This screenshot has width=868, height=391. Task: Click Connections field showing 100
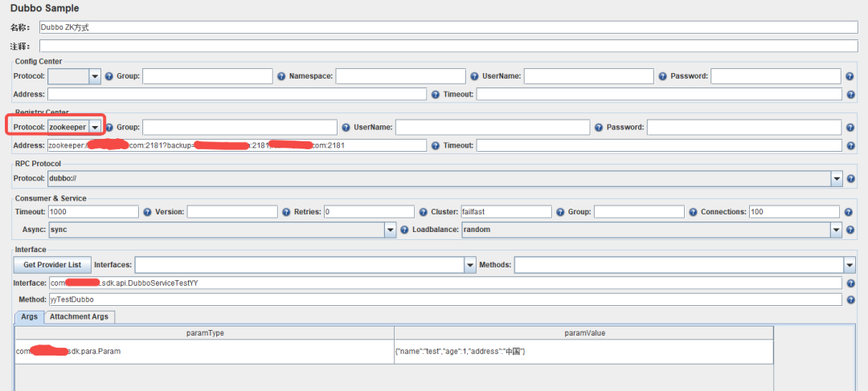click(x=794, y=212)
